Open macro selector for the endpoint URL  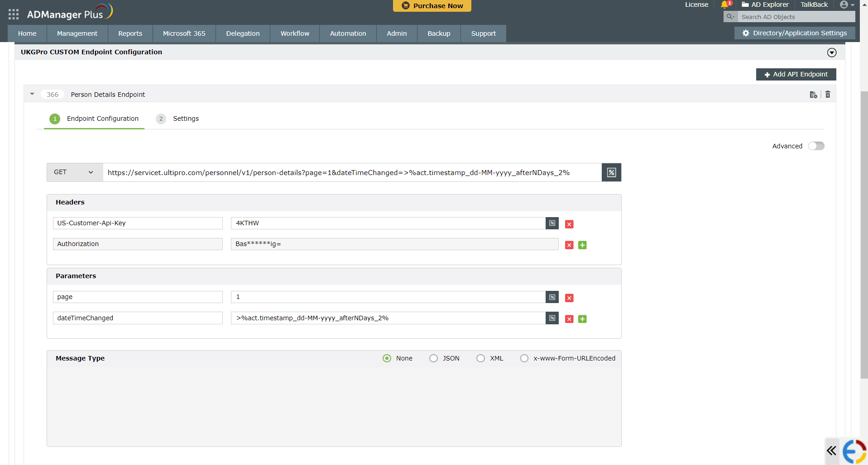(611, 172)
